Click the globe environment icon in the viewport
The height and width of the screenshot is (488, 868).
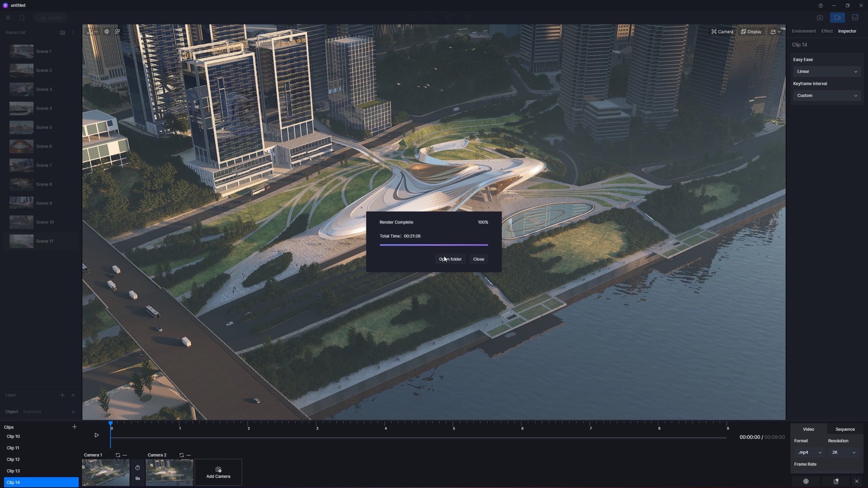(107, 32)
